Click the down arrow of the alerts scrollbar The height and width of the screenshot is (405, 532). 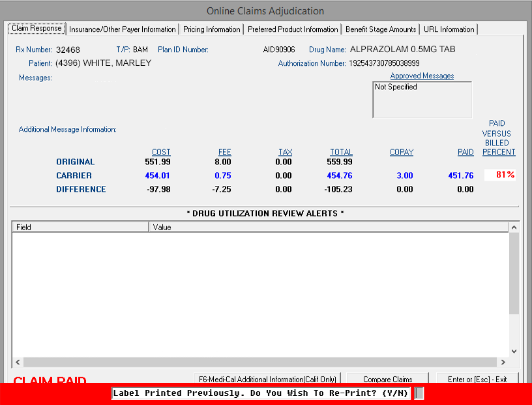514,350
